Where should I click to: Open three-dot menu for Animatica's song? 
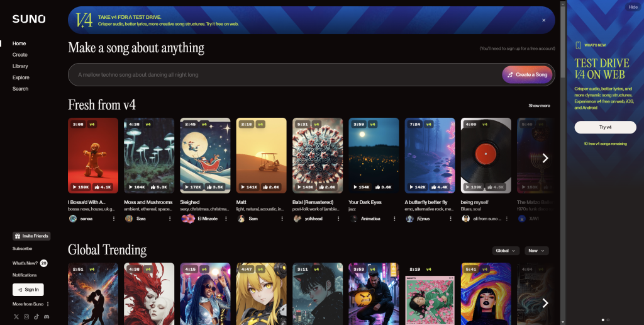click(x=394, y=219)
